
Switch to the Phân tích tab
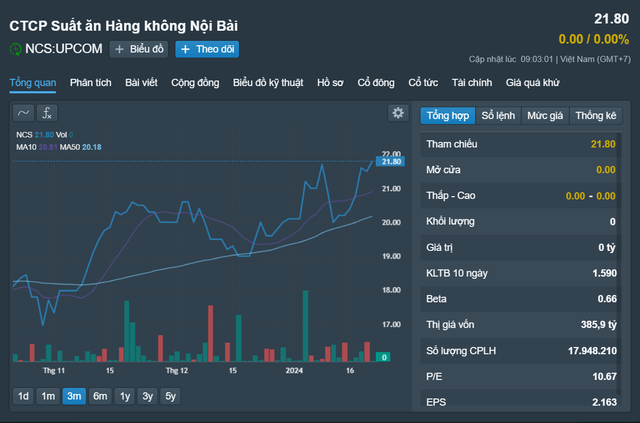90,82
